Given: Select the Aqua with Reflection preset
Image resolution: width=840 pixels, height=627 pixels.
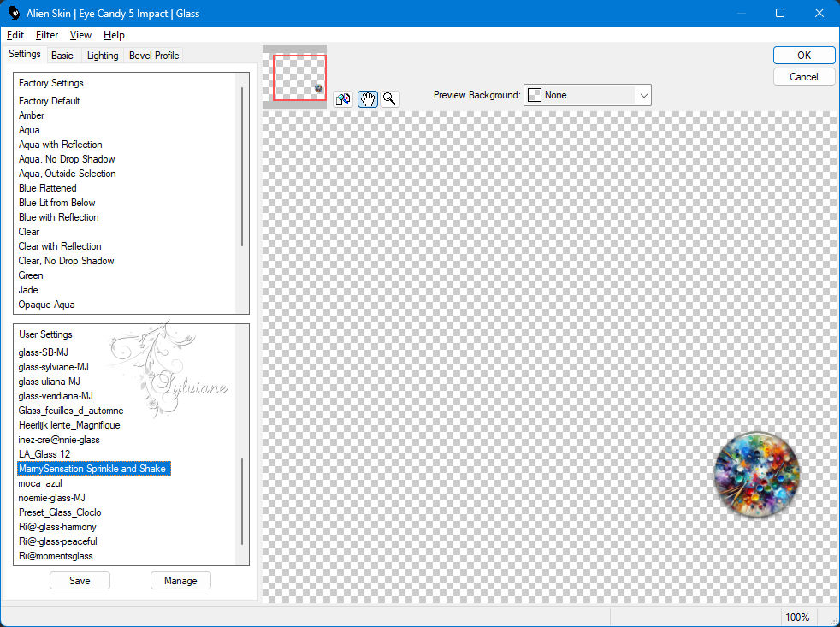Looking at the screenshot, I should click(x=61, y=145).
